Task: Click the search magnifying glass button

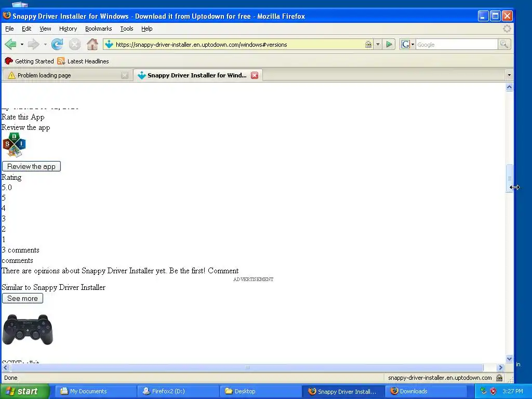Action: (x=504, y=45)
